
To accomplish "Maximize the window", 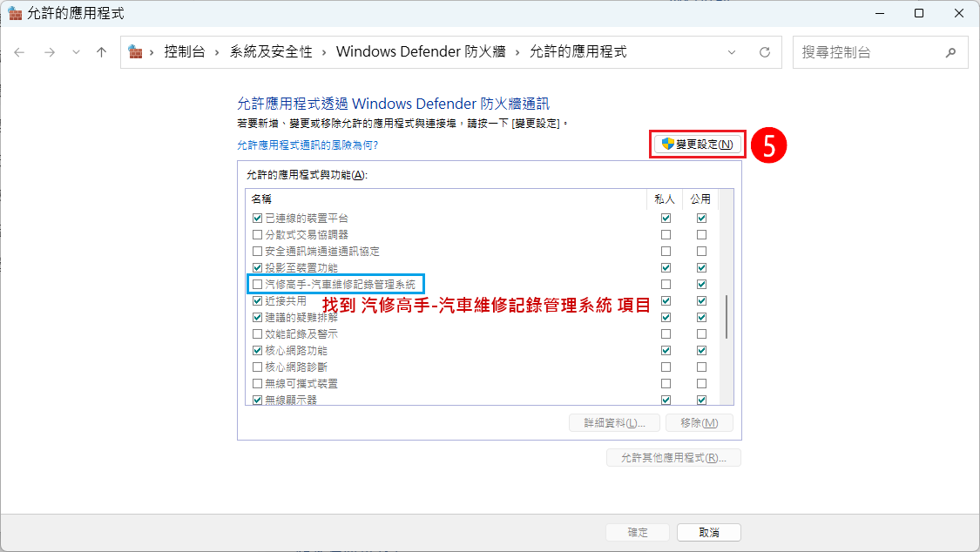I will click(919, 14).
